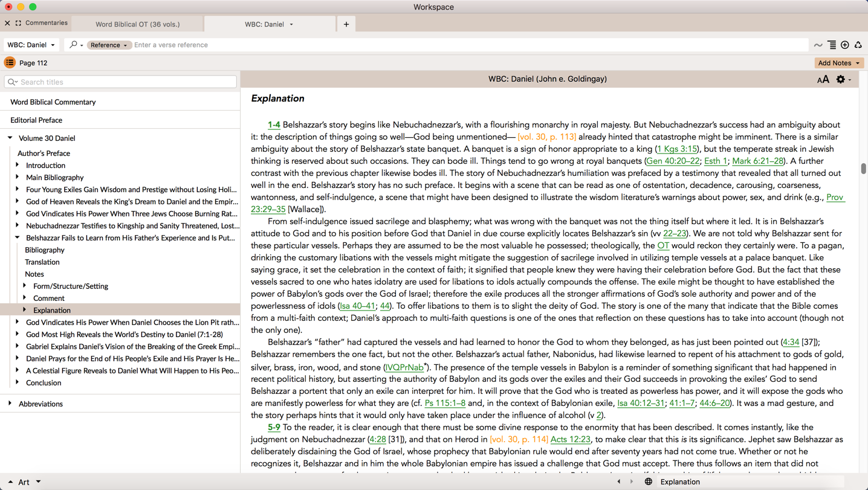Click the vertical scrollbar thumb in reading pane

click(863, 169)
